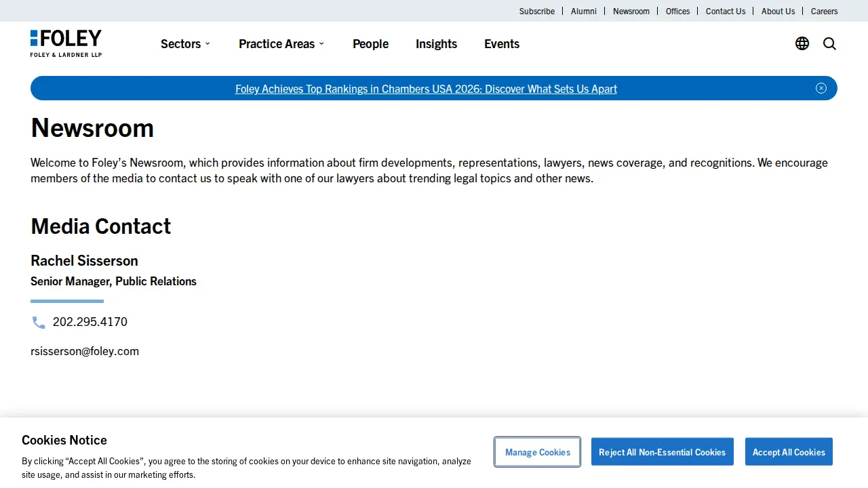Open the Events section

[x=502, y=43]
